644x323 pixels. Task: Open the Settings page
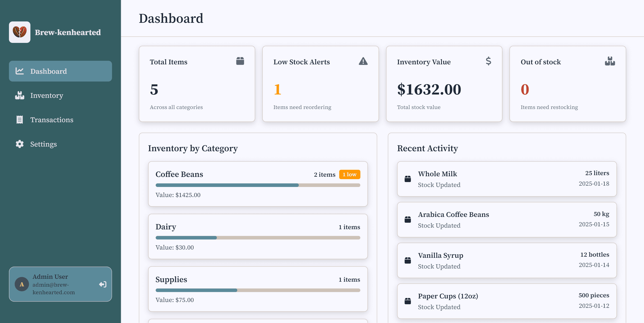(60, 144)
